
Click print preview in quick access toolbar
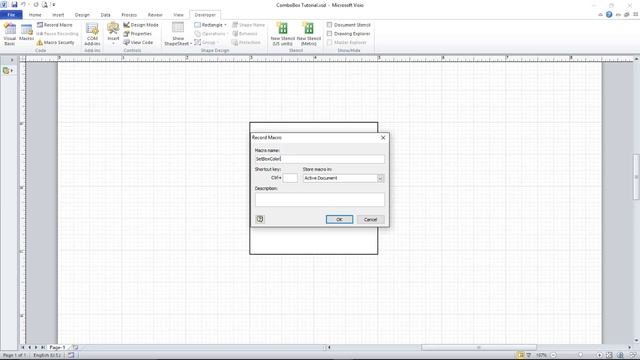coord(44,5)
